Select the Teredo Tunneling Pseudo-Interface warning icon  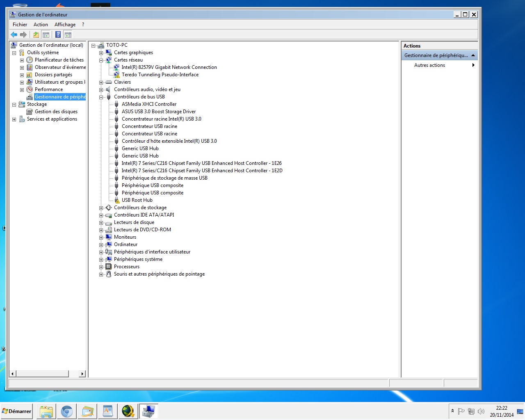pos(116,75)
